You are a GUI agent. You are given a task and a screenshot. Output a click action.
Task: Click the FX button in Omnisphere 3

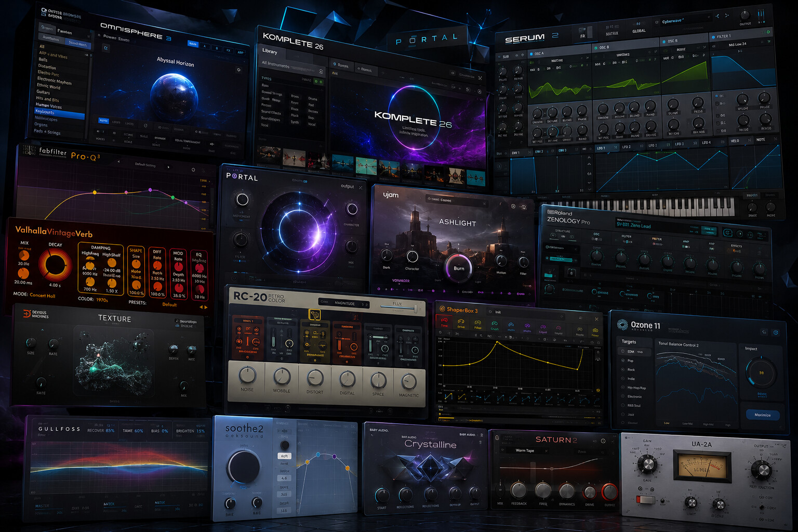[x=228, y=50]
